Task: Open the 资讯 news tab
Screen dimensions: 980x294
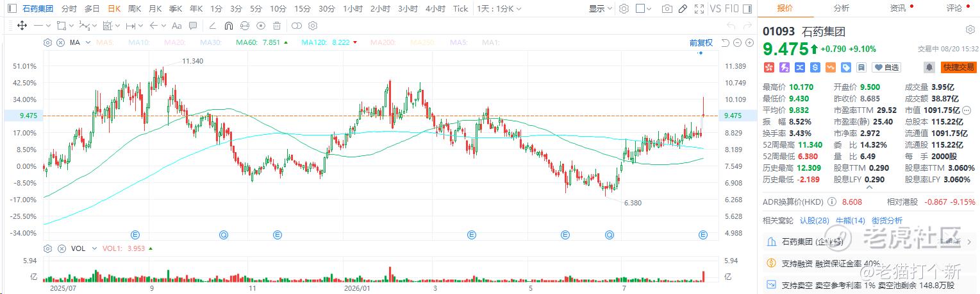Action: (x=898, y=8)
